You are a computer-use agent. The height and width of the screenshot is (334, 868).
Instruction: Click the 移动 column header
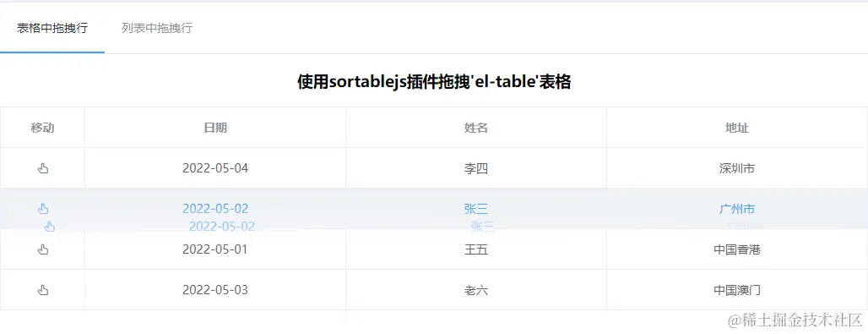42,128
